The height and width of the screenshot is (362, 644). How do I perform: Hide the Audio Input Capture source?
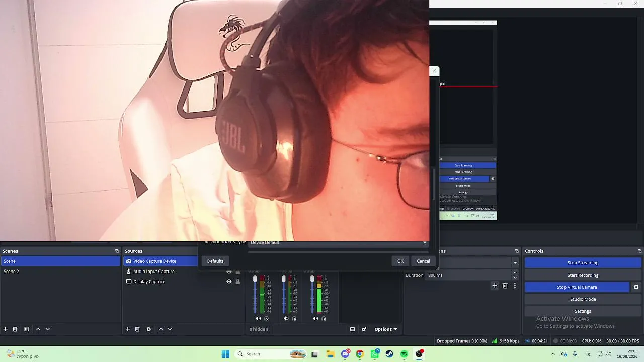(x=229, y=271)
